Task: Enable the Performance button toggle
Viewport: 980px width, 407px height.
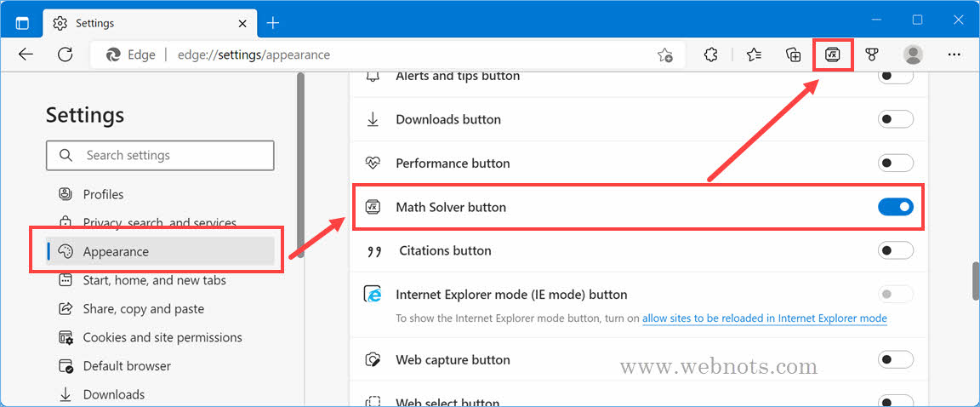Action: coord(895,163)
